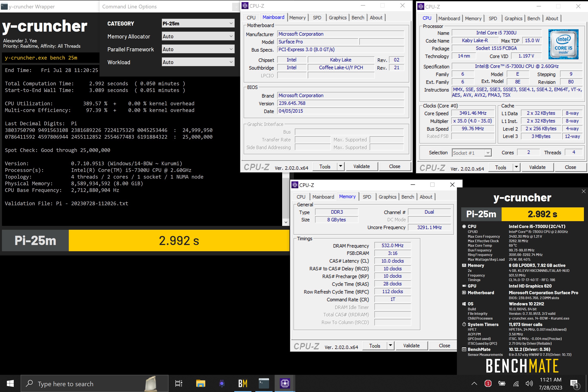This screenshot has height=392, width=588.
Task: Open the Socket #1 selection dropdown
Action: tap(472, 153)
